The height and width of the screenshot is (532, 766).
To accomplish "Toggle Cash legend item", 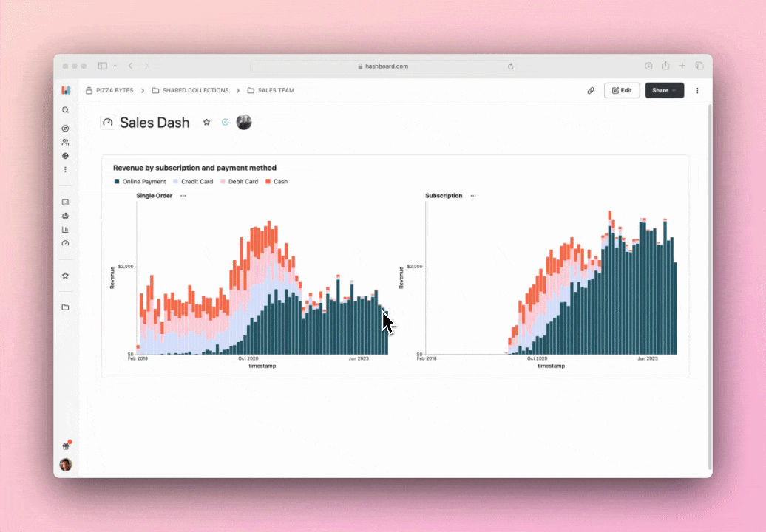I will coord(277,182).
